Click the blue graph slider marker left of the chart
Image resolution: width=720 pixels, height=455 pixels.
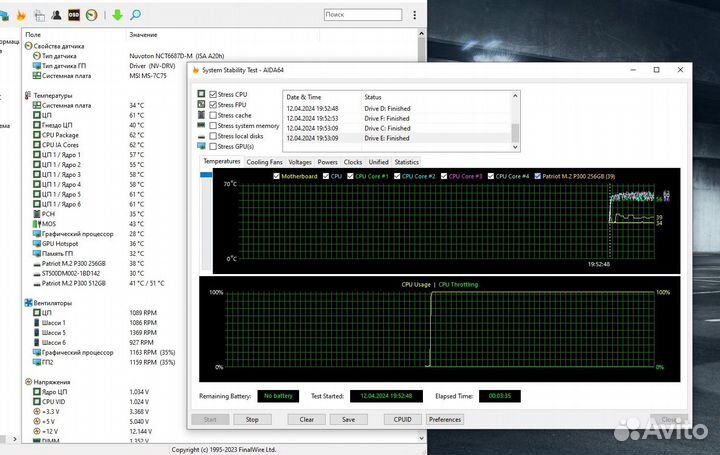tap(206, 175)
